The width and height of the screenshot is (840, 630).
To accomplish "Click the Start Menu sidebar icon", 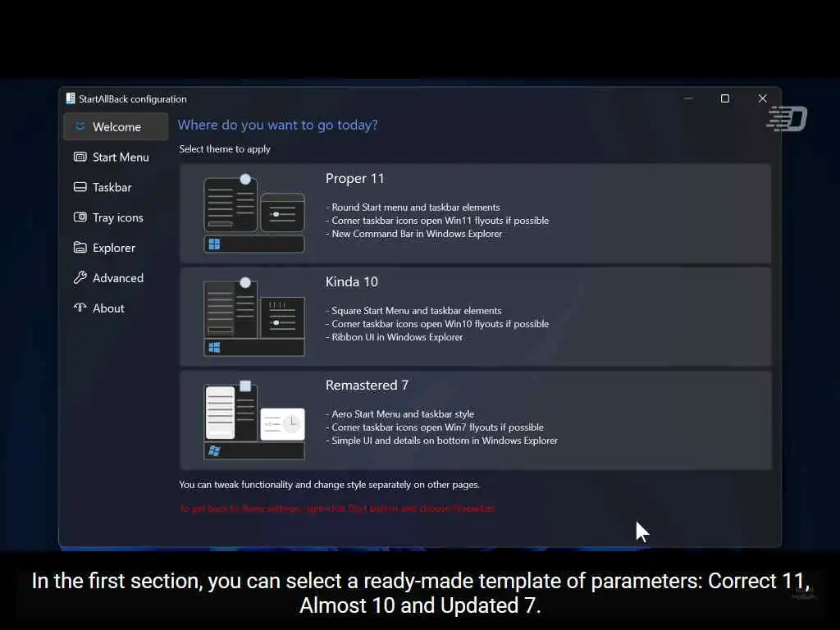I will [80, 157].
